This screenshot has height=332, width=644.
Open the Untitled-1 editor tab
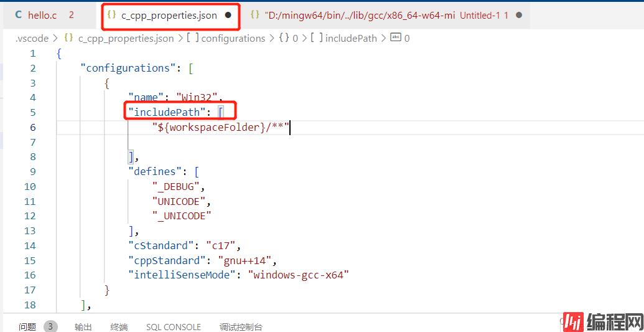tap(479, 15)
